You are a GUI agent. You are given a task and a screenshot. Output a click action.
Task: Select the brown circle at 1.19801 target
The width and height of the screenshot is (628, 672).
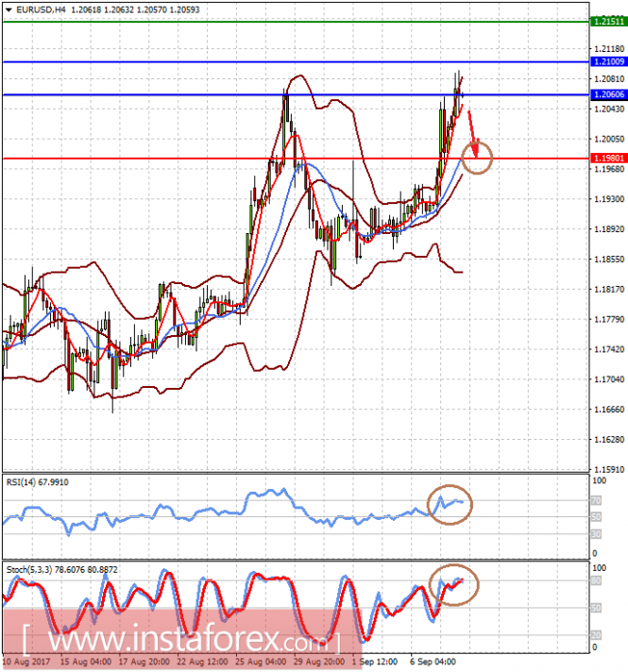pos(477,158)
